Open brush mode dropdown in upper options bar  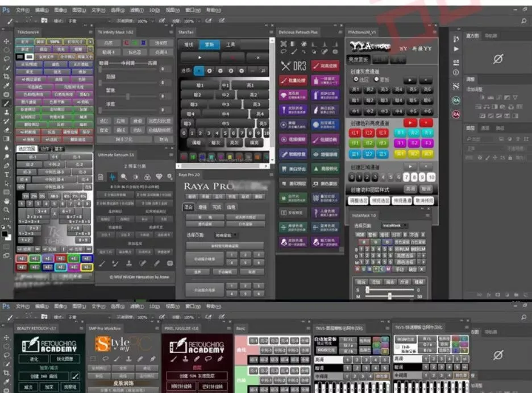[x=89, y=21]
